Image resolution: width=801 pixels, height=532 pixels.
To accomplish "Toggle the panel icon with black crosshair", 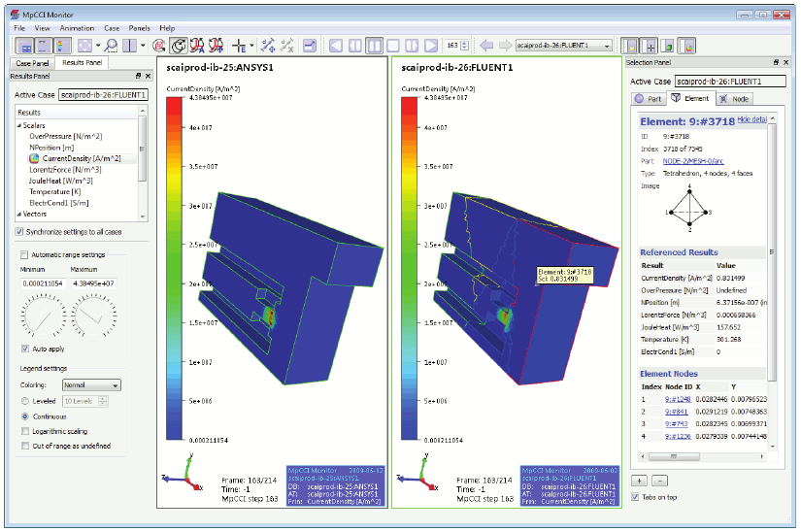I will click(x=650, y=46).
